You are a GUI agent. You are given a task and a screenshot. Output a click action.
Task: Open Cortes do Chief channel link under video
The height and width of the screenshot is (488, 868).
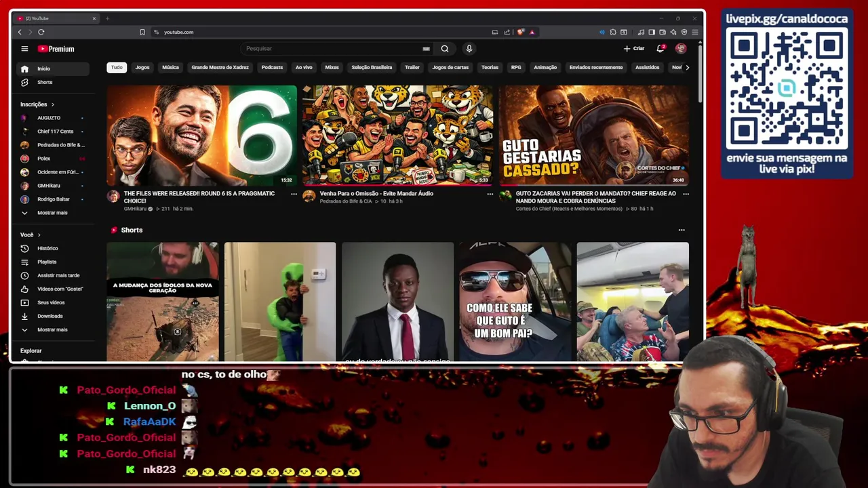click(569, 209)
